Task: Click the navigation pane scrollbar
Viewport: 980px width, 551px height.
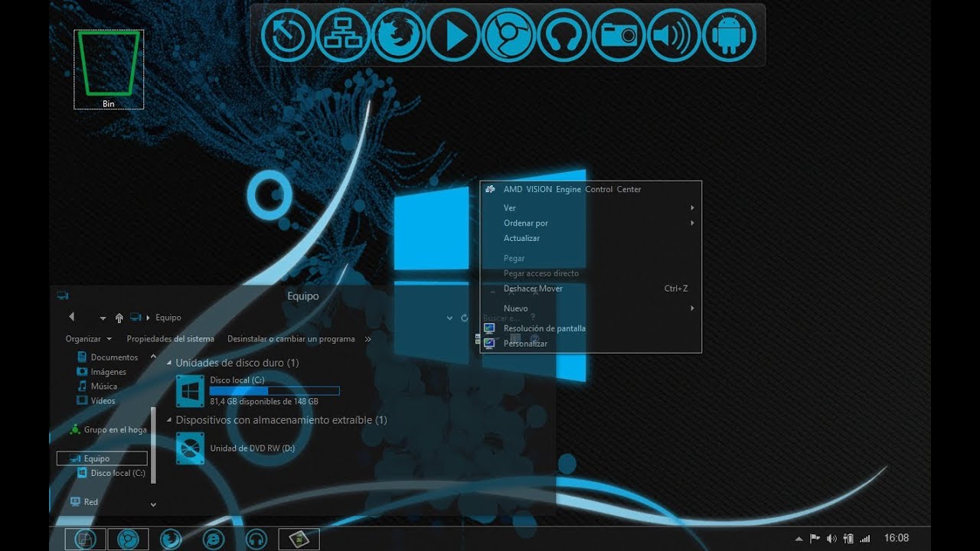Action: 153,445
